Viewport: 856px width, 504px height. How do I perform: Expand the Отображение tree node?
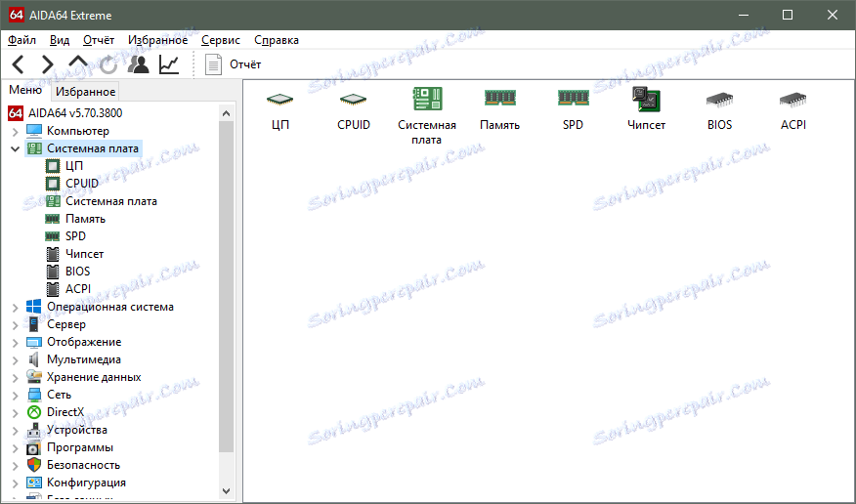point(16,343)
